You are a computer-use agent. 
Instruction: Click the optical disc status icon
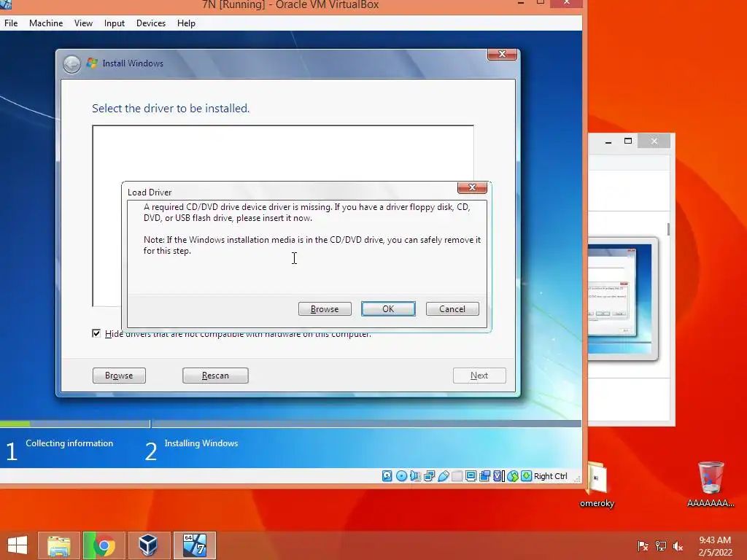401,475
